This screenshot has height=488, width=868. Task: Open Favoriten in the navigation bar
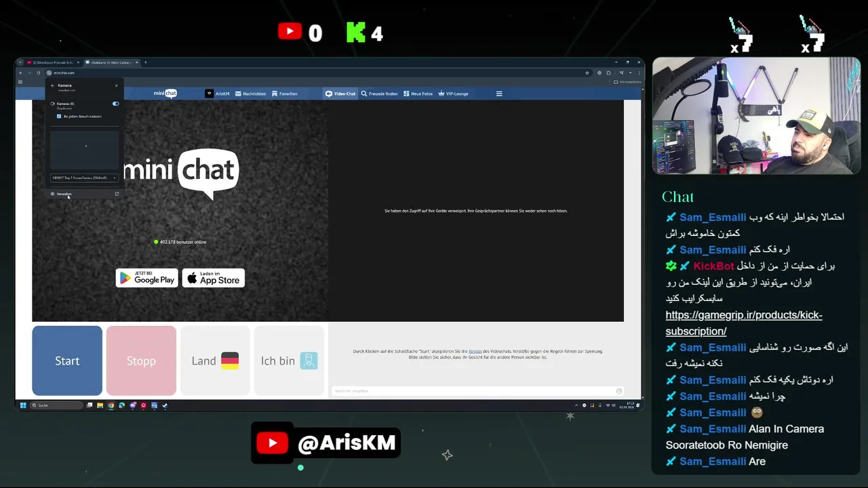pyautogui.click(x=285, y=94)
